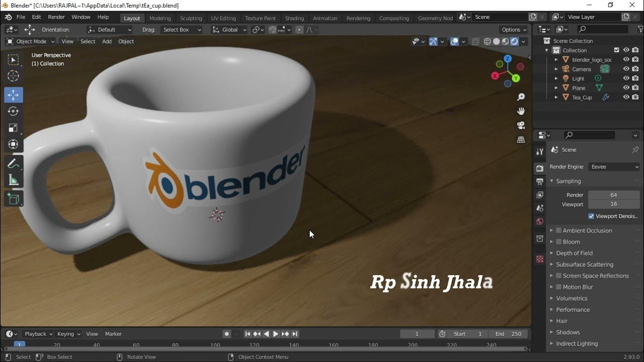Adjust the Viewport samples value field
This screenshot has height=362, width=644.
point(614,204)
